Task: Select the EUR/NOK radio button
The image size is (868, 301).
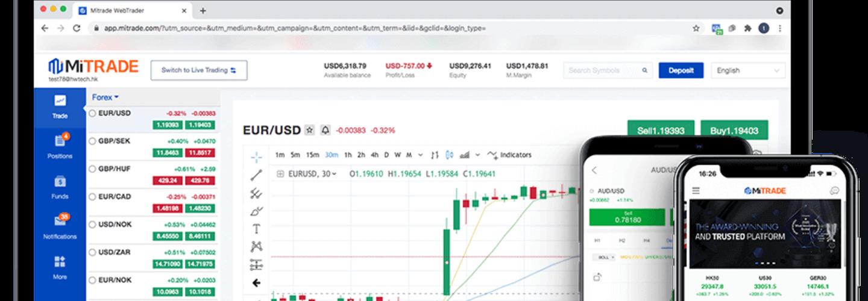Action: point(92,280)
